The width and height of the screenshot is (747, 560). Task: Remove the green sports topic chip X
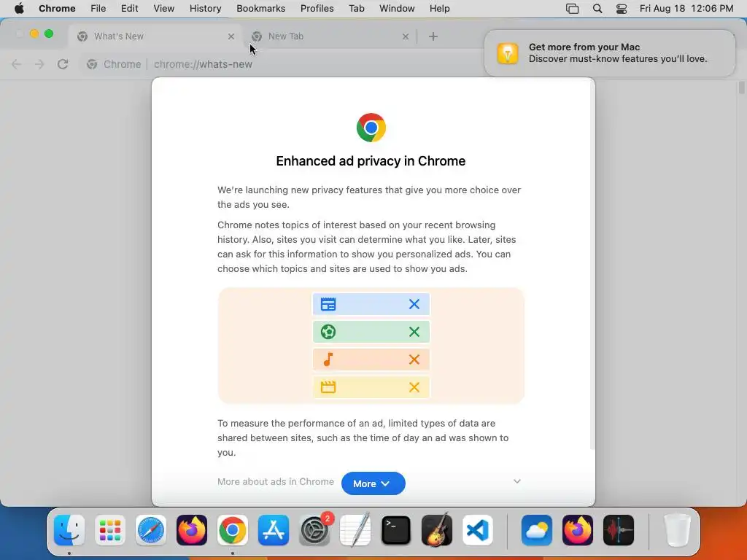414,332
